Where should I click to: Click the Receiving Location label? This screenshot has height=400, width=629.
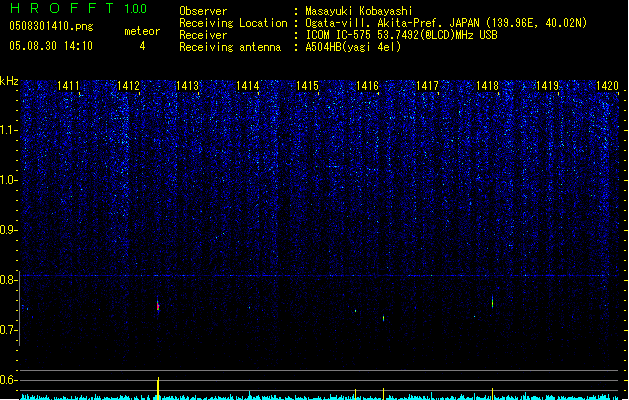[x=233, y=23]
